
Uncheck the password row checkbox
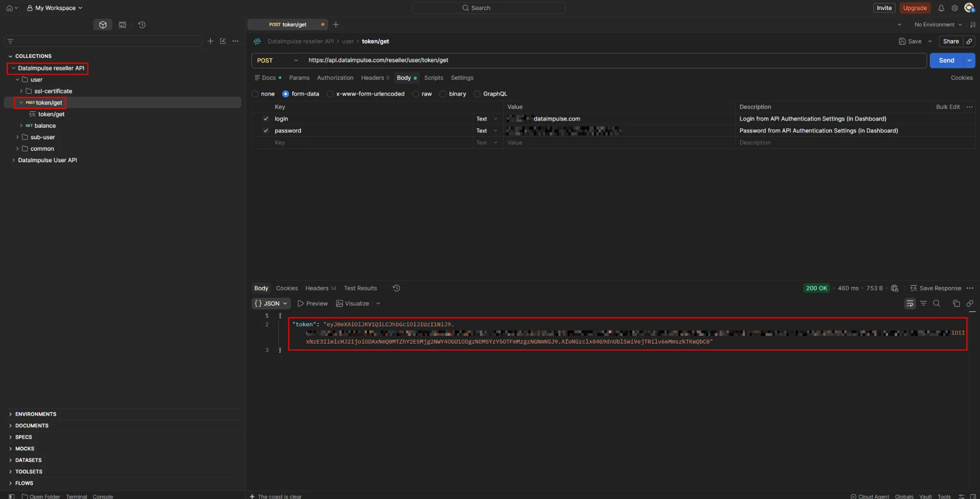[266, 131]
